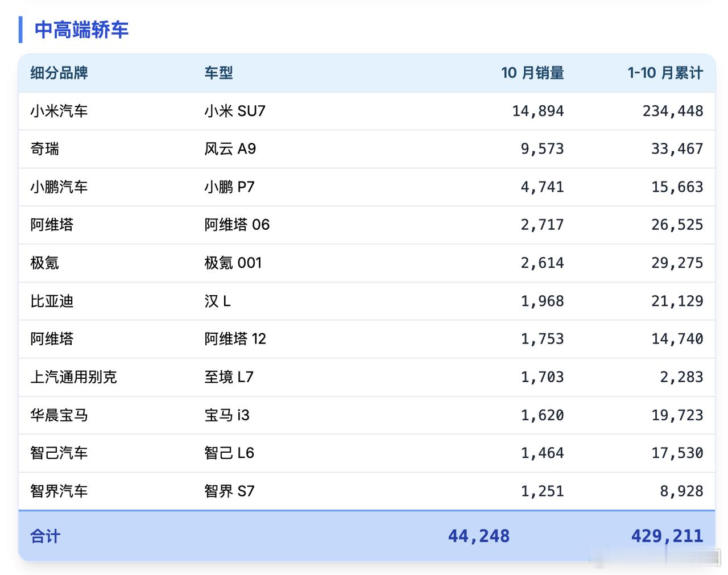The width and height of the screenshot is (728, 575).
Task: Click the 1-10 月累计 column header
Action: point(665,73)
